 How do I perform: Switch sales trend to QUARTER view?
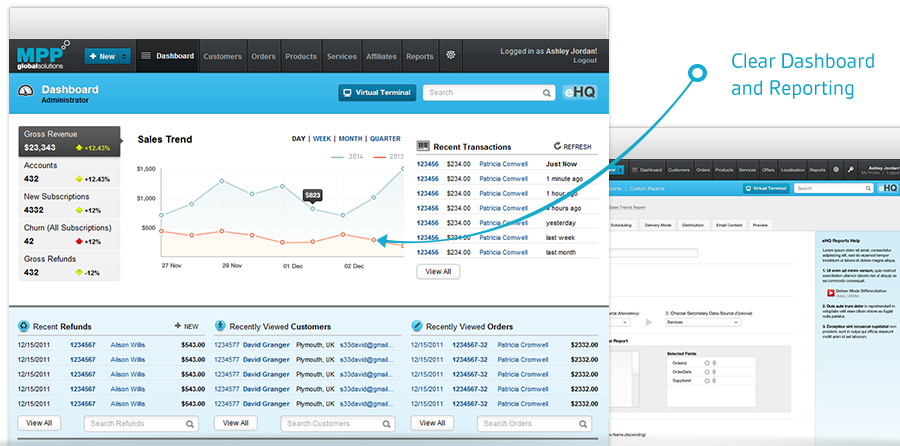pos(384,139)
